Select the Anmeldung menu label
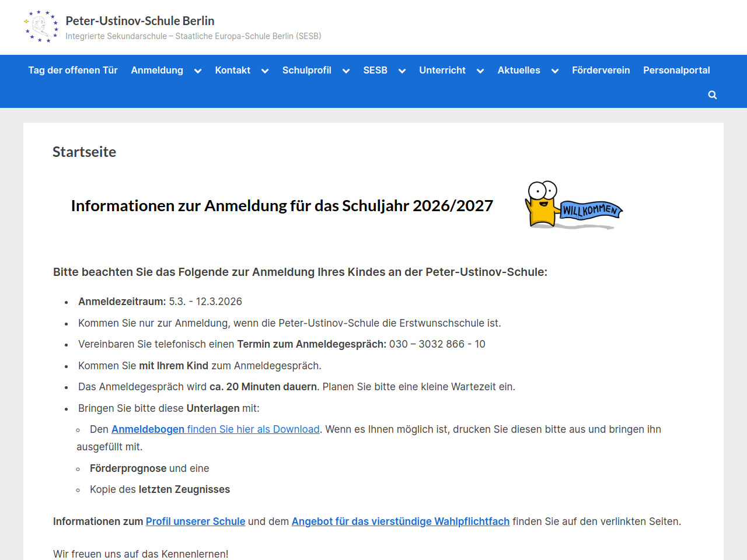The image size is (747, 560). tap(157, 70)
